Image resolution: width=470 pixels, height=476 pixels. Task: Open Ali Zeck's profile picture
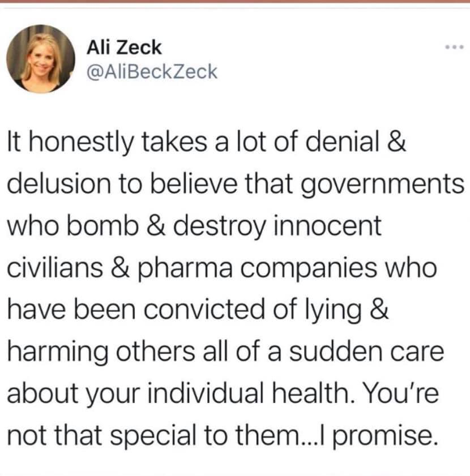41,59
